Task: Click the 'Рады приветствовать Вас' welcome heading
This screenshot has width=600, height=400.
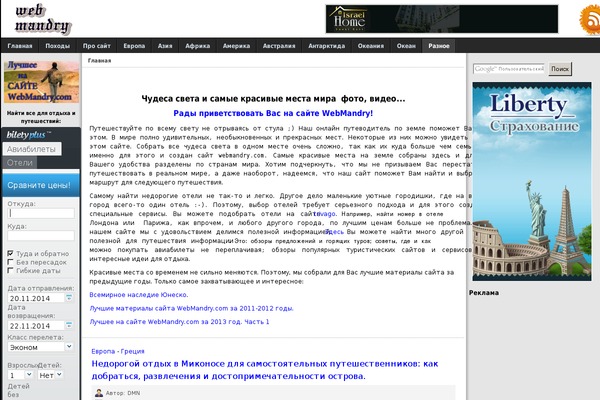Action: tap(273, 113)
